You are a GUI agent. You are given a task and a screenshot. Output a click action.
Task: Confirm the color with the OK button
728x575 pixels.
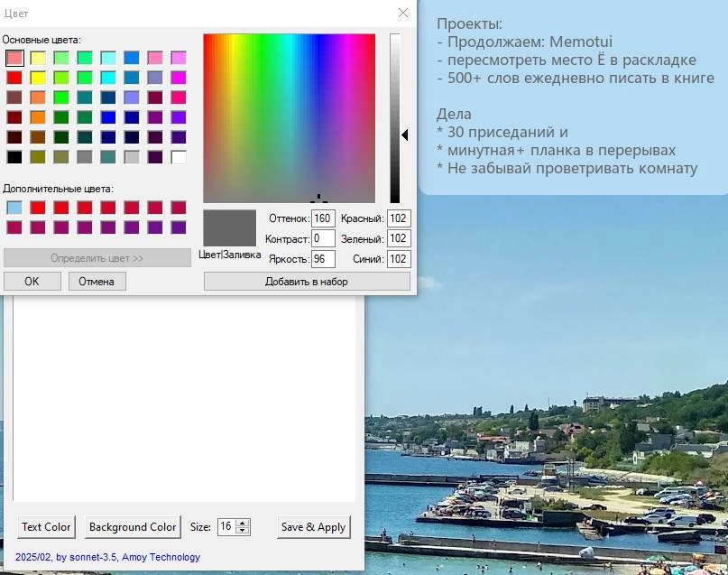click(x=32, y=282)
